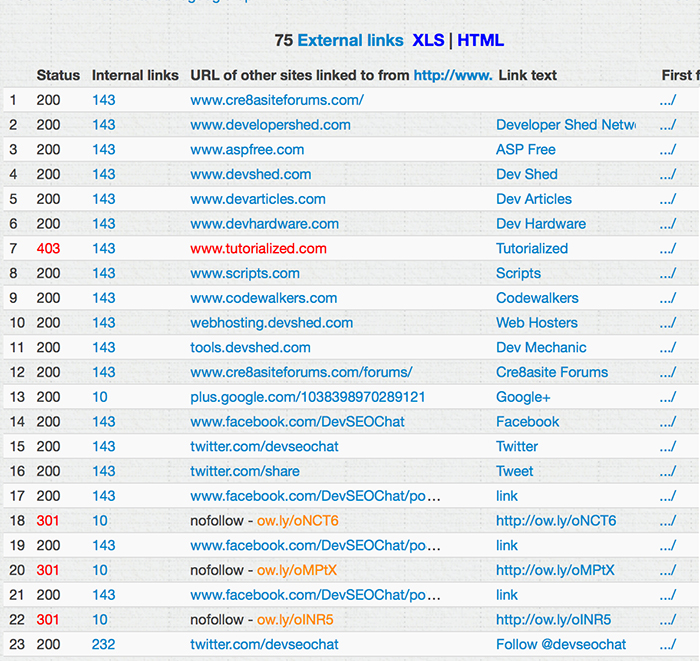
Task: Open the orange ow.ly/oNCT6 URL
Action: click(x=298, y=521)
